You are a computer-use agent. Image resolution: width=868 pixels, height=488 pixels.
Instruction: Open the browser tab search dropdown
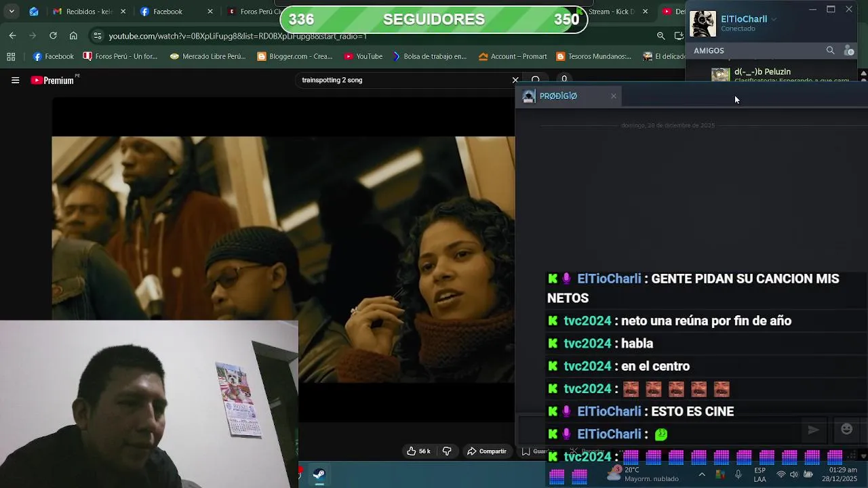[x=12, y=12]
